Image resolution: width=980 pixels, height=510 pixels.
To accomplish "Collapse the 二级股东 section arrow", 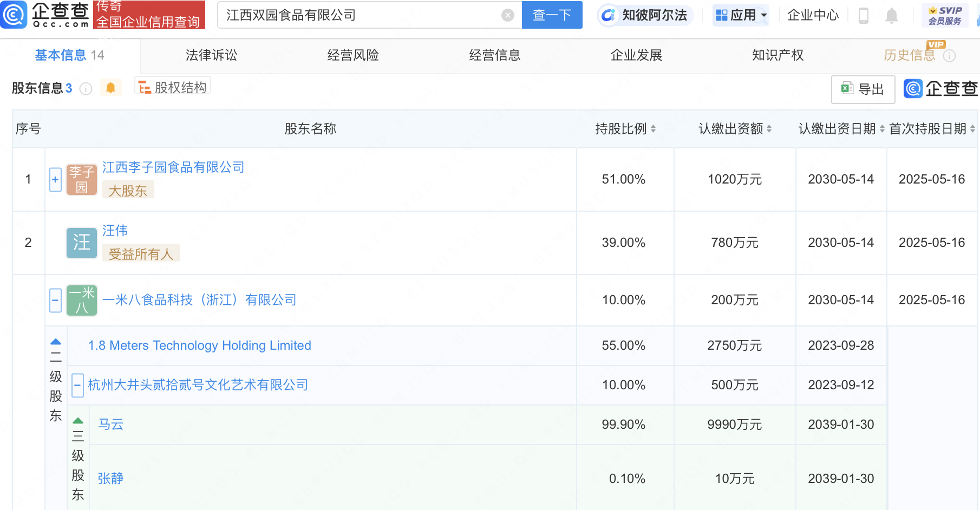I will [56, 342].
